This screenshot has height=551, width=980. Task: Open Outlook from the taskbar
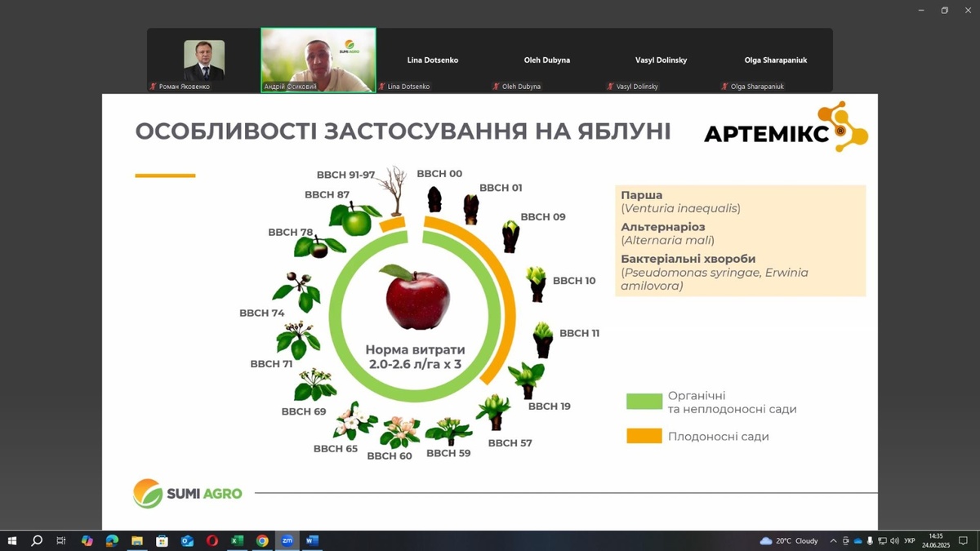pos(187,540)
